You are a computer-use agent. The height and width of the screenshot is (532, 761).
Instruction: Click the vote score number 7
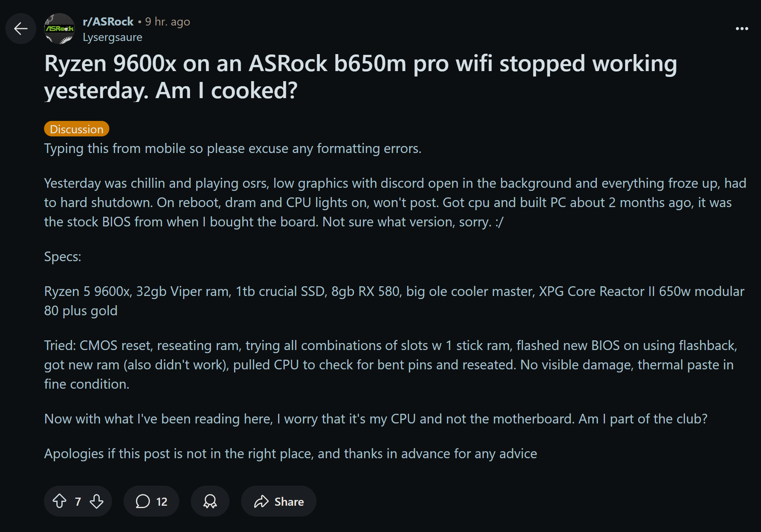coord(78,501)
